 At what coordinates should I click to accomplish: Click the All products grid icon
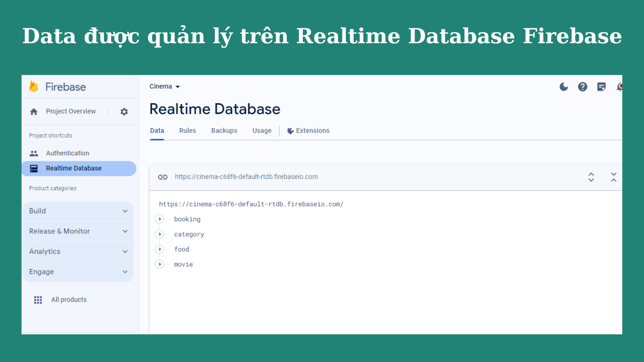click(x=38, y=300)
